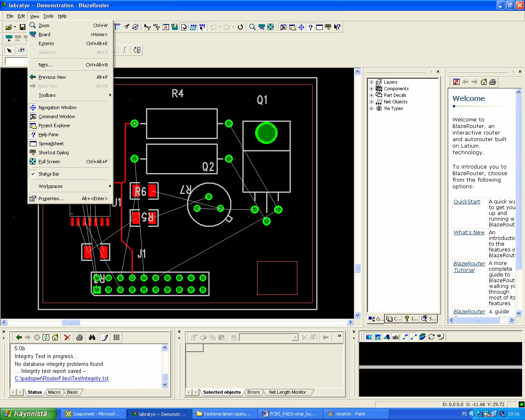
Task: Click the Save diskette icon
Action: [23, 27]
